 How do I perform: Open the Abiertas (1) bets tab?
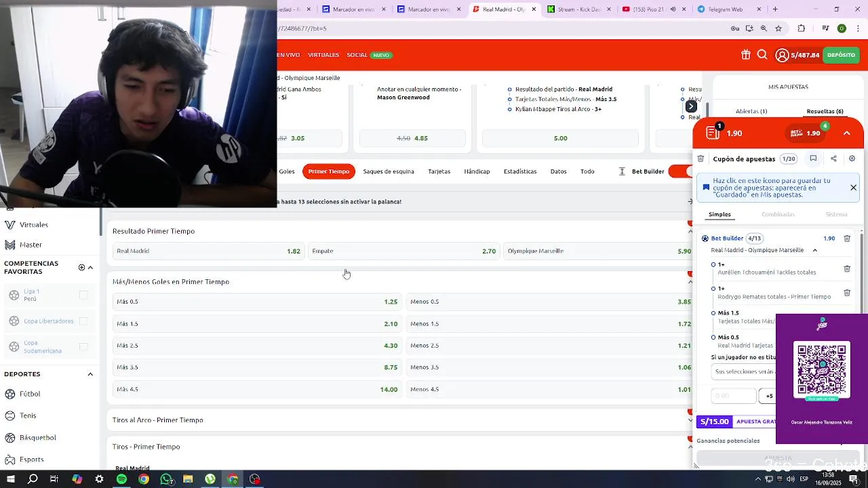tap(751, 111)
